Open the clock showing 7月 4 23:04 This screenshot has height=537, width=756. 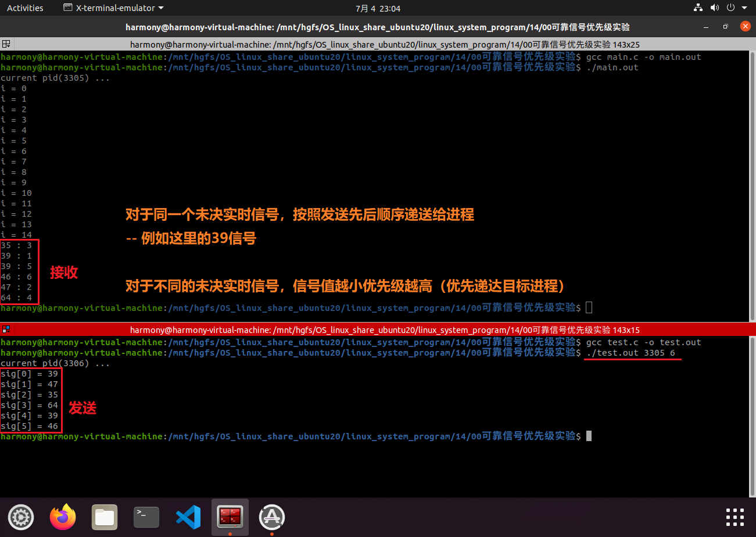click(x=378, y=8)
